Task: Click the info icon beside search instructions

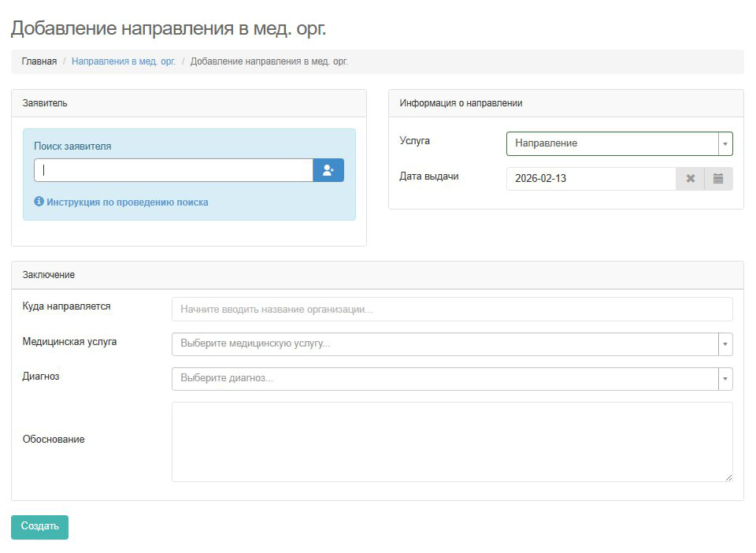Action: 39,201
